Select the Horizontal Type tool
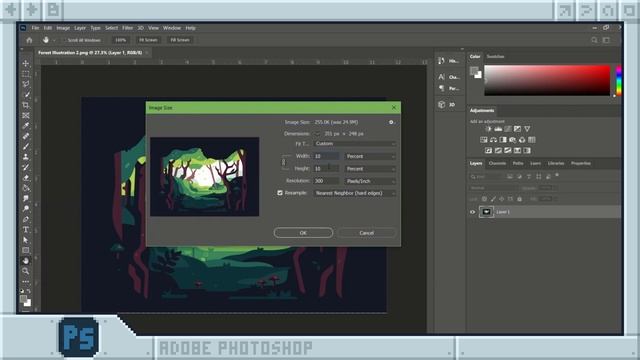 26,230
